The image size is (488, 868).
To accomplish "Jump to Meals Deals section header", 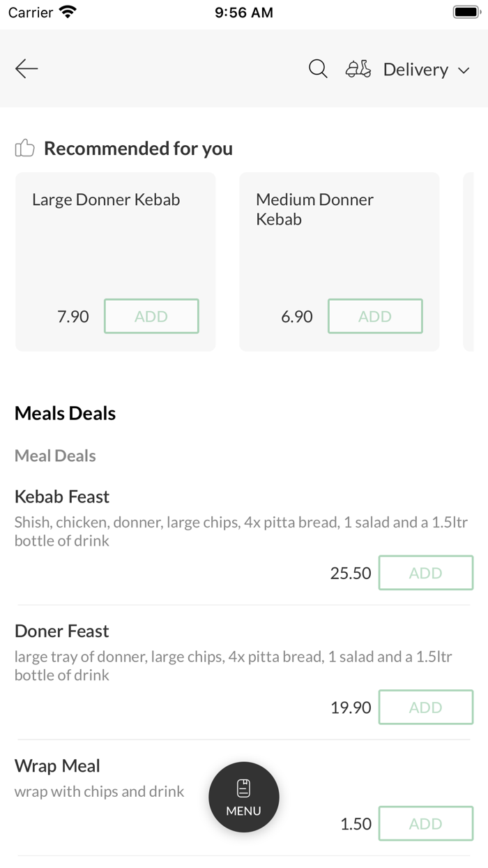I will coord(65,413).
